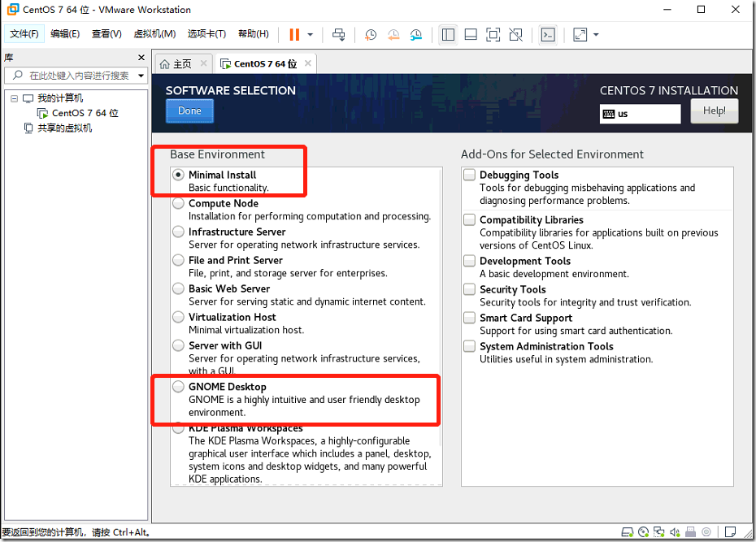Viewport: 756px width, 542px height.
Task: Click the hard disk status bar icon
Action: click(x=627, y=532)
